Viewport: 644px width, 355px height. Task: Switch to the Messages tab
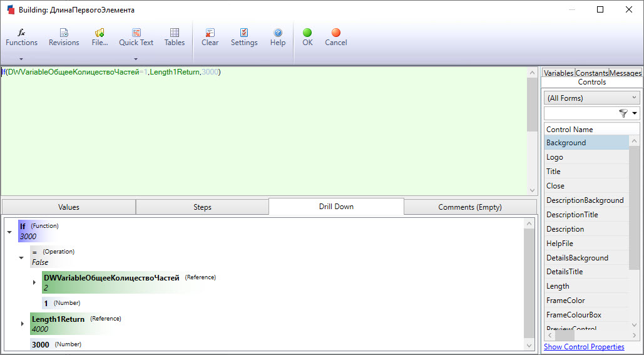pyautogui.click(x=625, y=73)
